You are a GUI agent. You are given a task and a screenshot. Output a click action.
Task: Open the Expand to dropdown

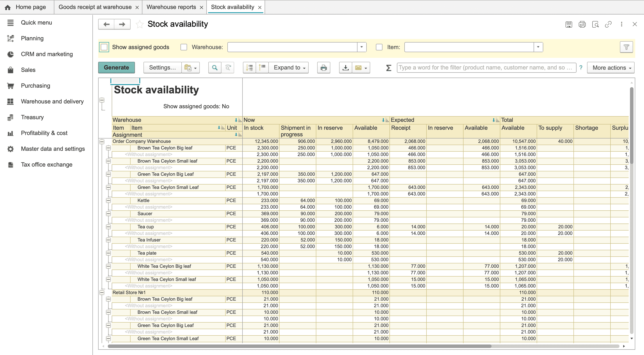pyautogui.click(x=289, y=67)
